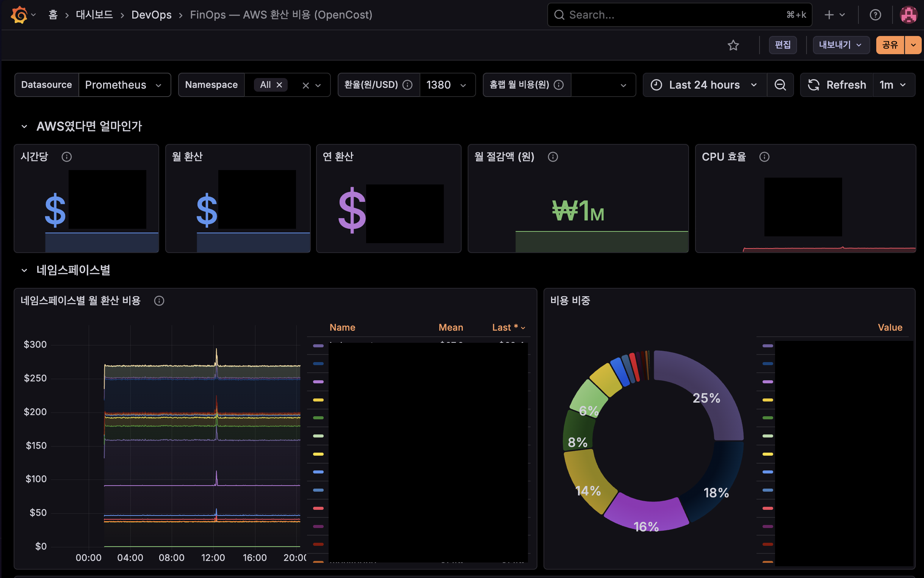Image resolution: width=924 pixels, height=578 pixels.
Task: Go to 홈 breadcrumb
Action: 53,15
